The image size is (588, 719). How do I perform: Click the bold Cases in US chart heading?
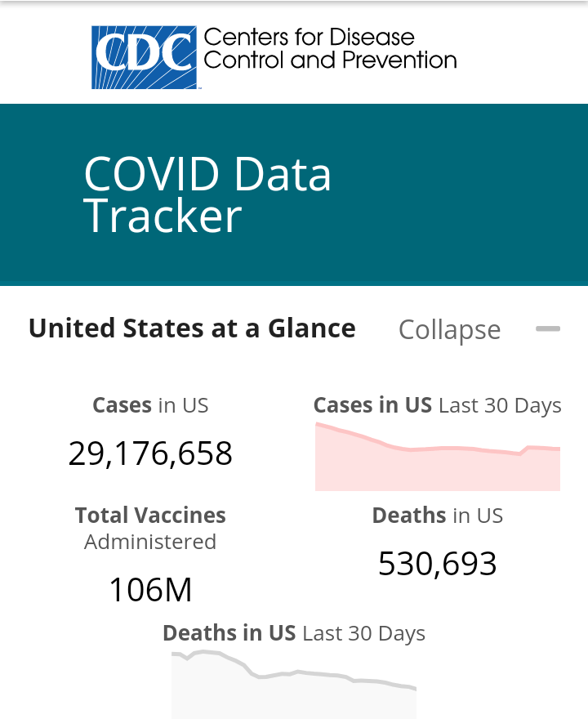[372, 405]
